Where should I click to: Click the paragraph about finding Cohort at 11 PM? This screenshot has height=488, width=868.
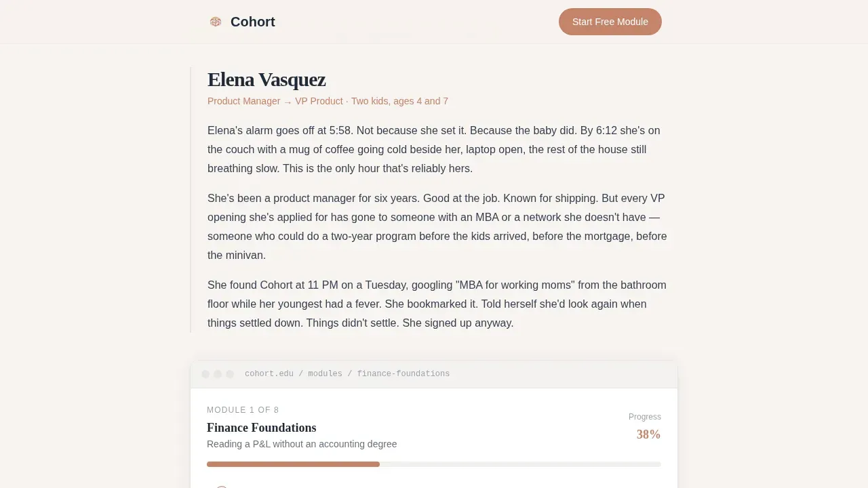tap(437, 304)
